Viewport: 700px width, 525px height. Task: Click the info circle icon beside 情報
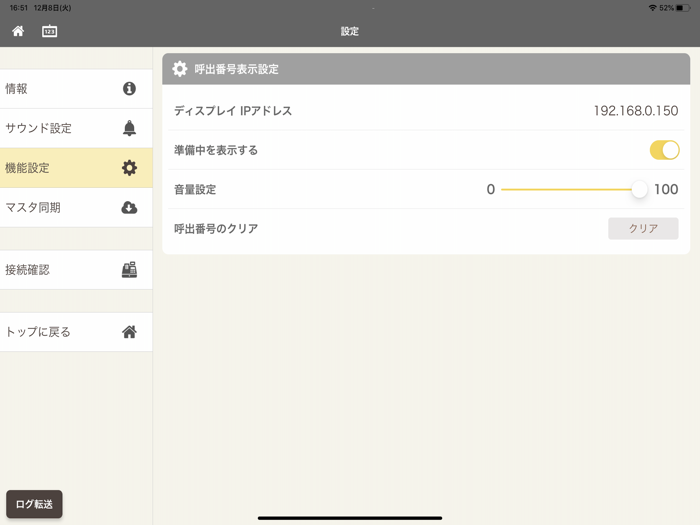[x=129, y=88]
